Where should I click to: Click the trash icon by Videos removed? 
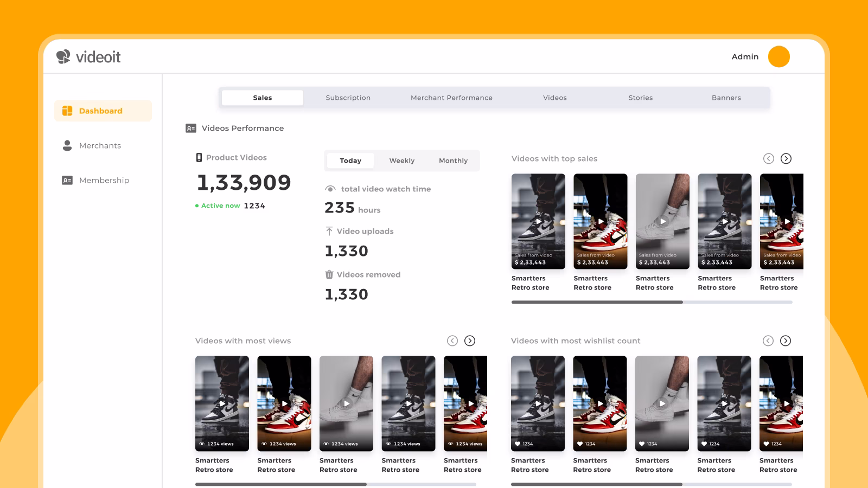(329, 274)
